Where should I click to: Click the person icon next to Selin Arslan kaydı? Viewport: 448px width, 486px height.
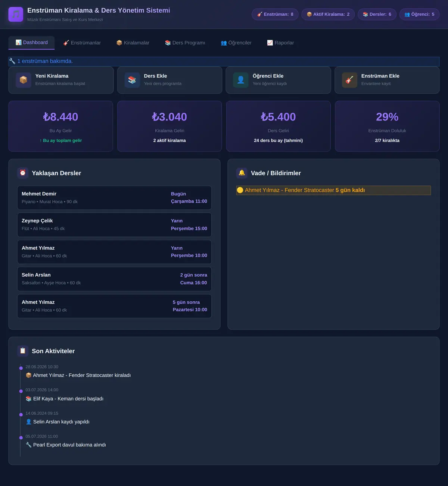pos(29,422)
